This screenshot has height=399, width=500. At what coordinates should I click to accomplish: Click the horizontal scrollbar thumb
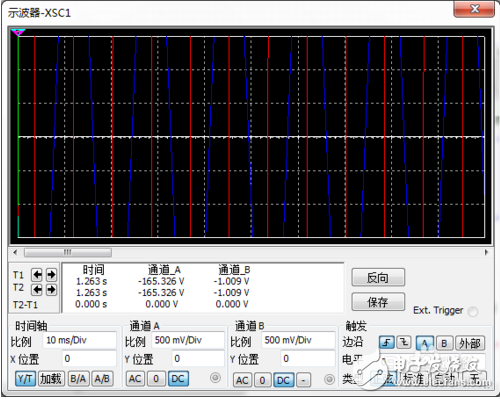(68, 252)
